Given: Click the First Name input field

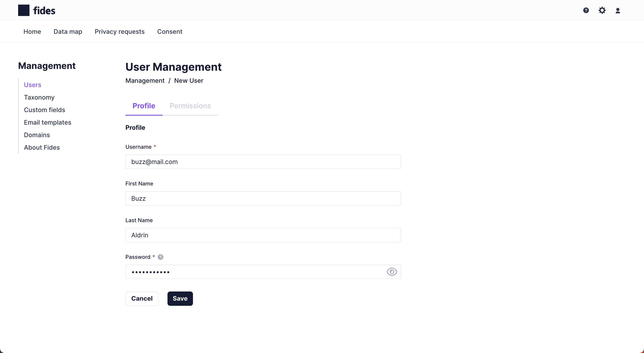Looking at the screenshot, I should (263, 198).
